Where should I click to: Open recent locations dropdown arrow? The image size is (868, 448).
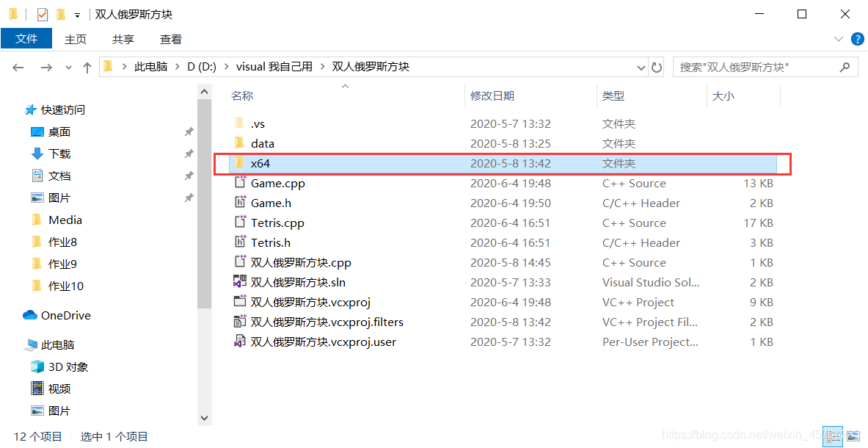(69, 68)
